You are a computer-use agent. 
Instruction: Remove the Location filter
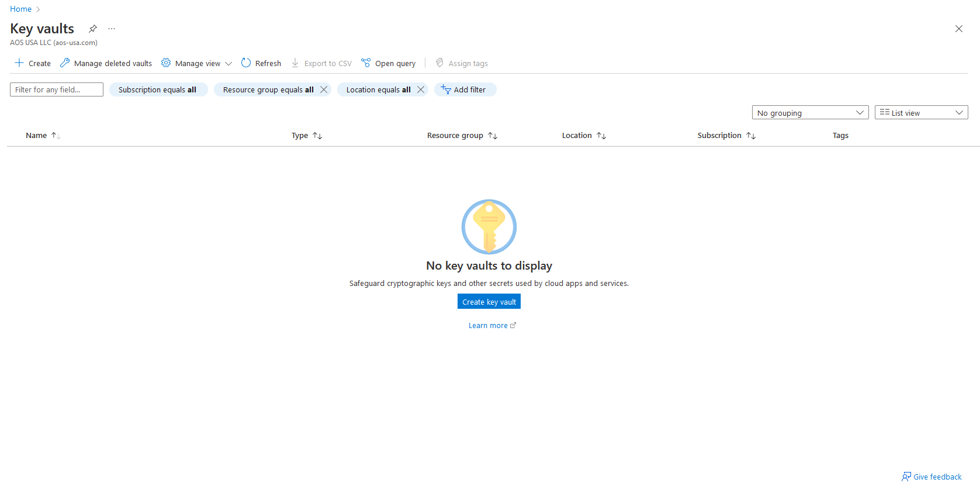[x=421, y=89]
